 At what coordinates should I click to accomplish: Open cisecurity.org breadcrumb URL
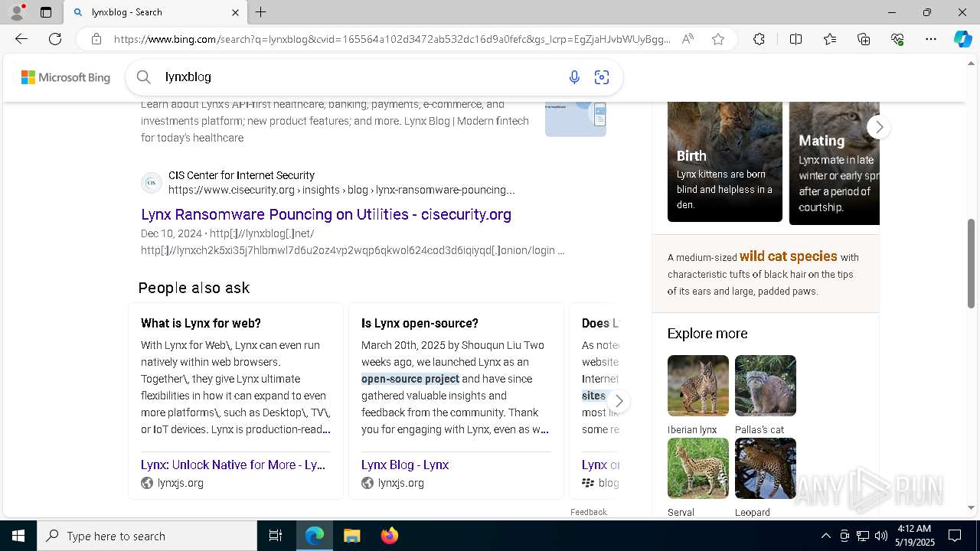point(341,190)
